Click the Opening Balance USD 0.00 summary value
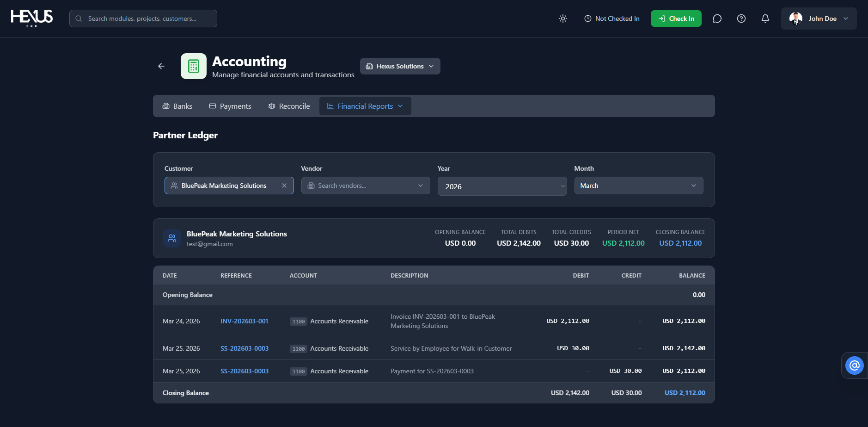The image size is (868, 427). (460, 243)
